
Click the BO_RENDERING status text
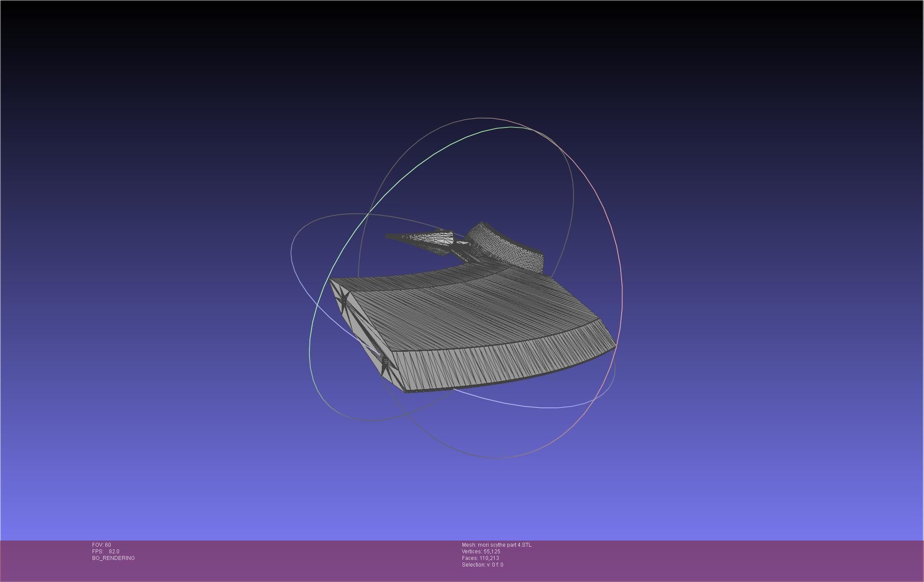(x=113, y=558)
